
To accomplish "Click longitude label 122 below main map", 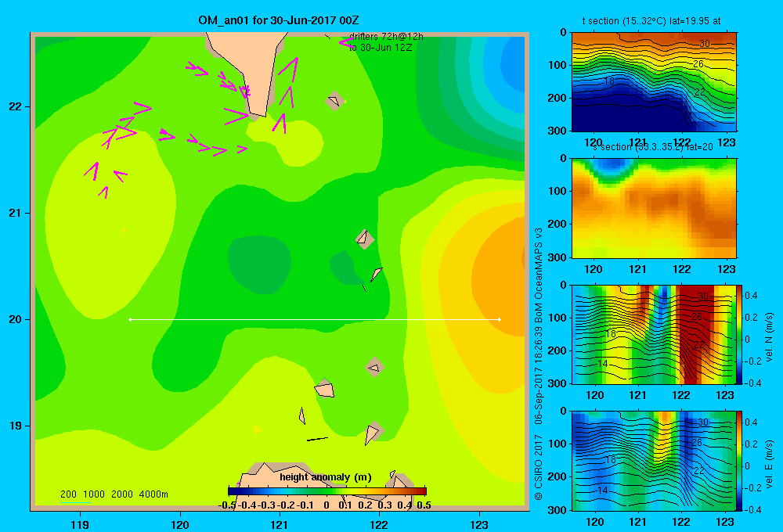I will pyautogui.click(x=379, y=524).
